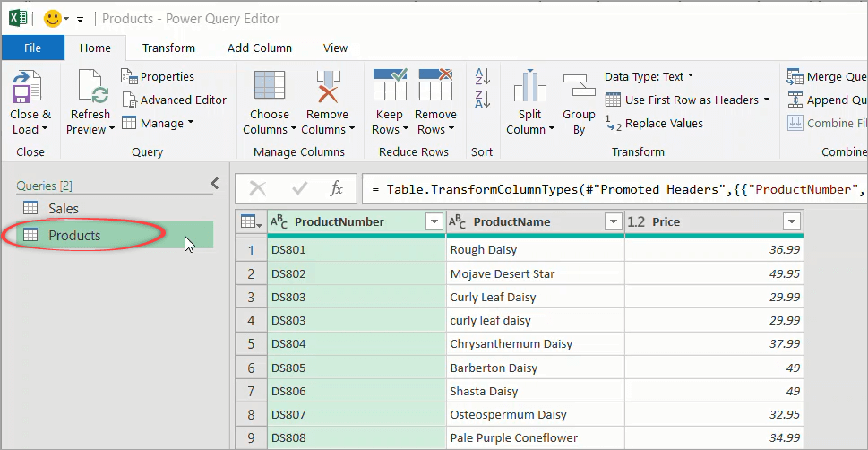Viewport: 868px width, 450px height.
Task: Open the Advanced Editor
Action: pyautogui.click(x=175, y=100)
